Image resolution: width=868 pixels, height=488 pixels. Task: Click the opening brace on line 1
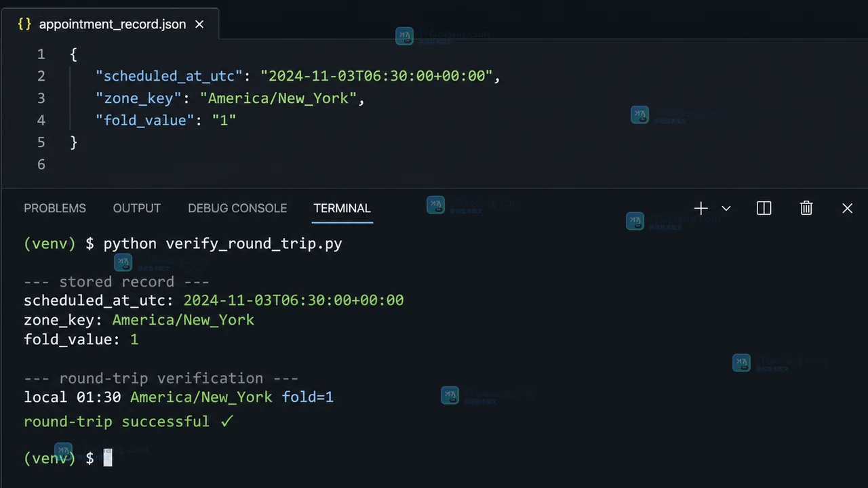[73, 54]
